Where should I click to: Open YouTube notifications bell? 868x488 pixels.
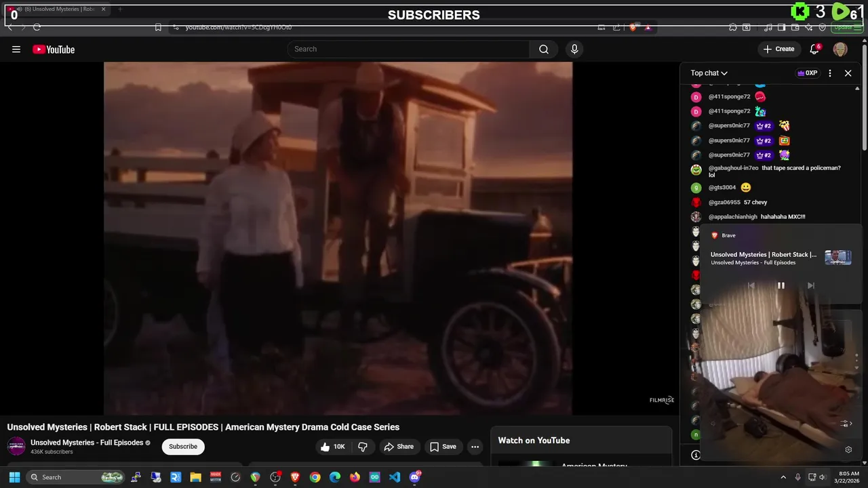814,49
